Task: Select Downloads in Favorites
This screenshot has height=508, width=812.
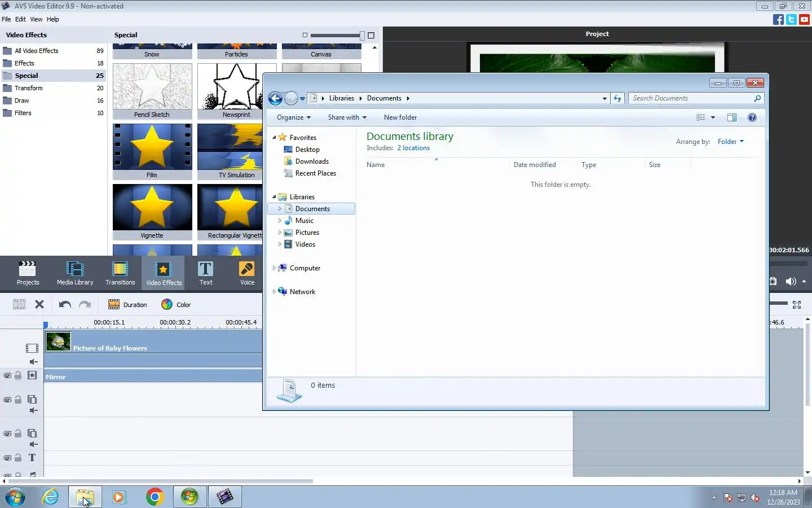Action: click(312, 161)
